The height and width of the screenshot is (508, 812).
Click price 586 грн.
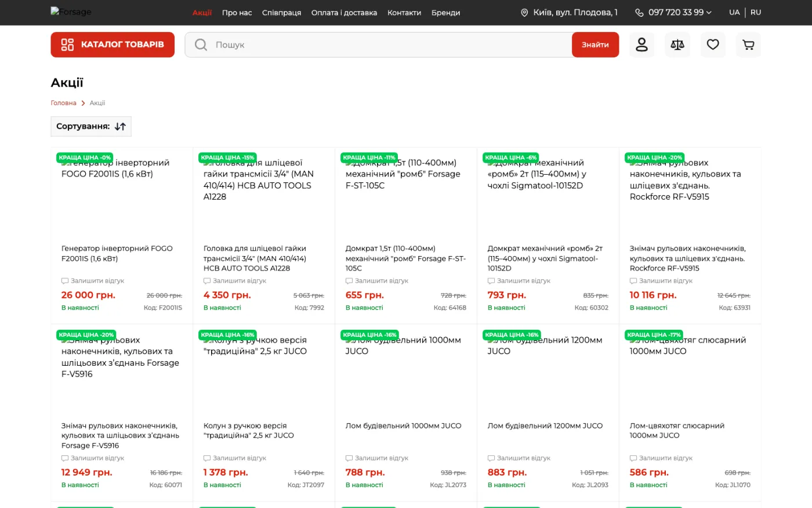(649, 472)
